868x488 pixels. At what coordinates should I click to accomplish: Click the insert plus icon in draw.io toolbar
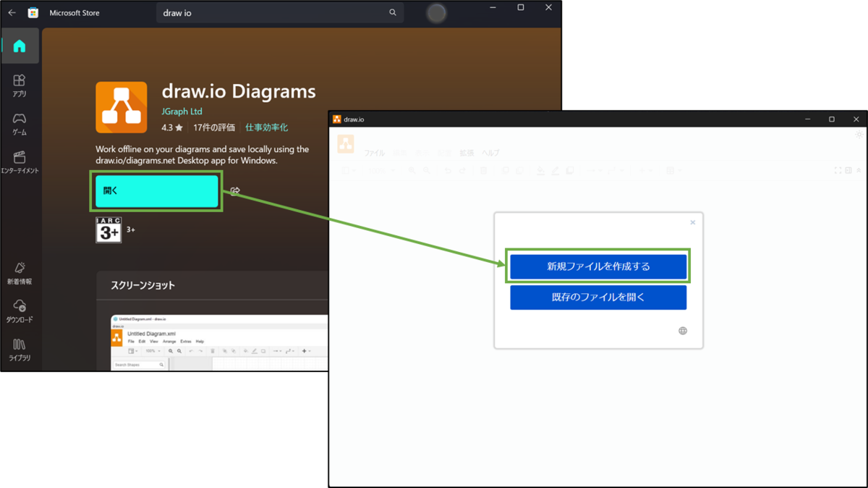[644, 170]
